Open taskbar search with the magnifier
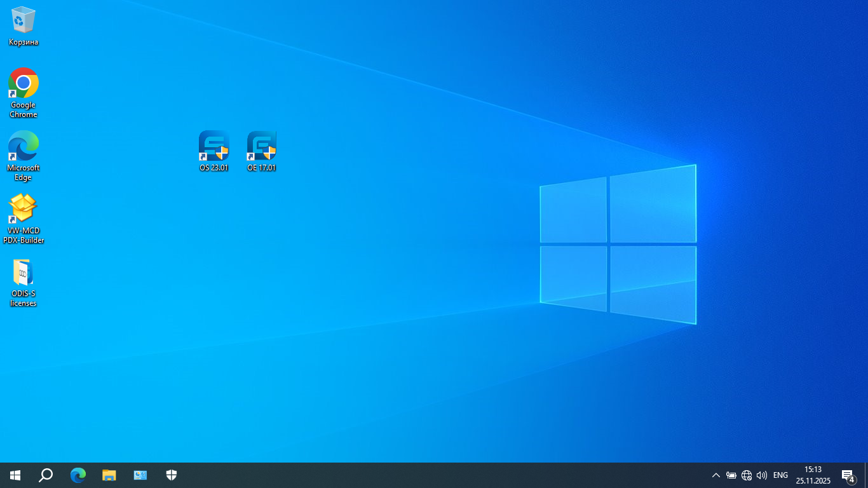 click(46, 475)
